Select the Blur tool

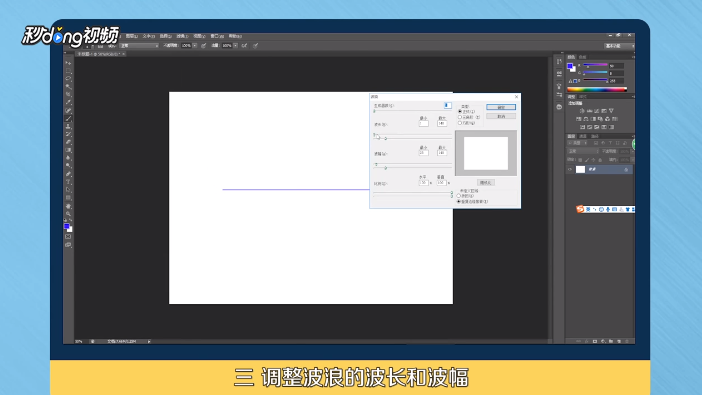[68, 158]
